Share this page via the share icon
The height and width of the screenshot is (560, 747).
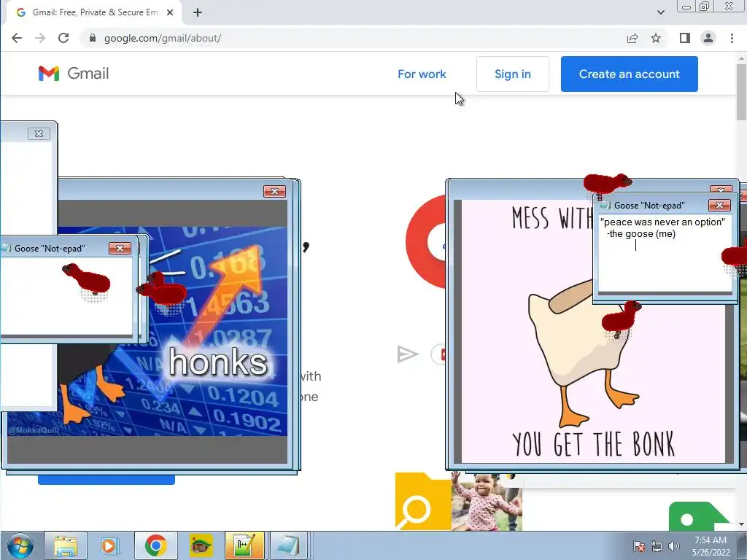tap(632, 38)
